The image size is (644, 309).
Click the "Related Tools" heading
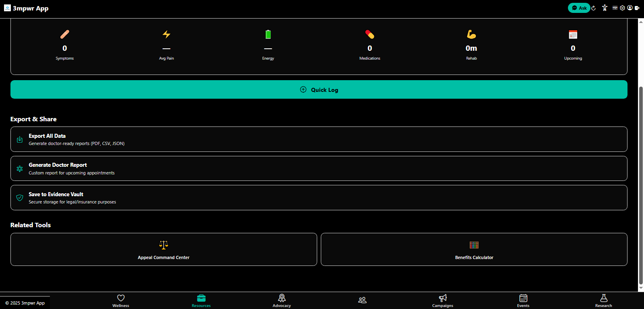[31, 225]
